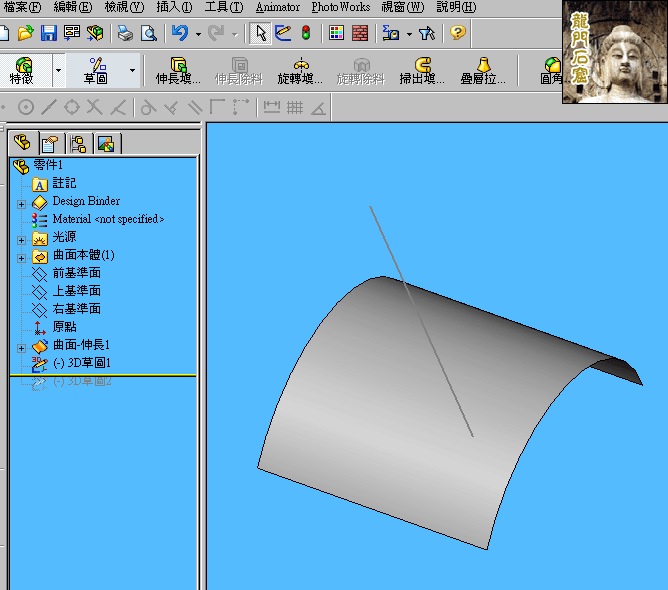Select the 旋轉填料 revolve boss tool
The height and width of the screenshot is (590, 668).
pos(300,71)
